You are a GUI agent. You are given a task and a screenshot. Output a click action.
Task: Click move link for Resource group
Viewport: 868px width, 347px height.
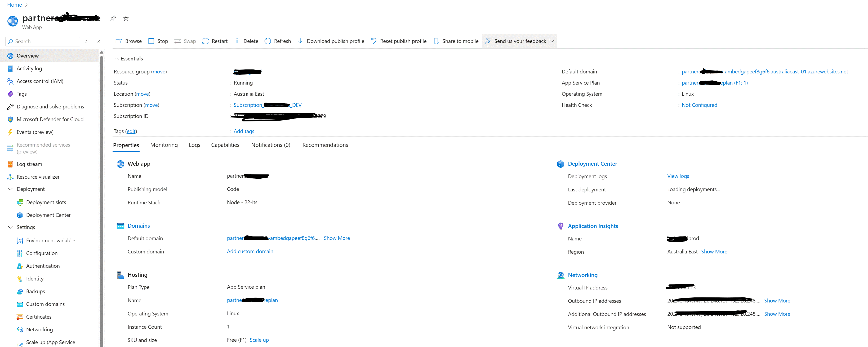point(159,72)
